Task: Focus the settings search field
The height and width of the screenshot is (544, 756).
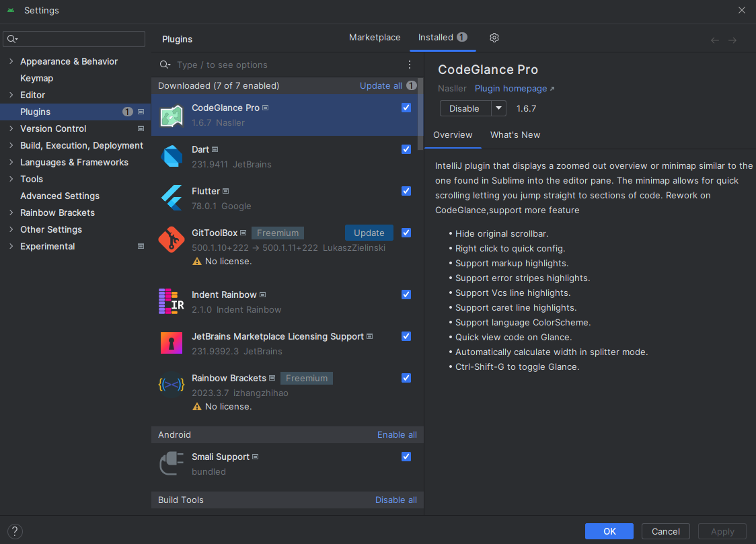Action: point(74,39)
